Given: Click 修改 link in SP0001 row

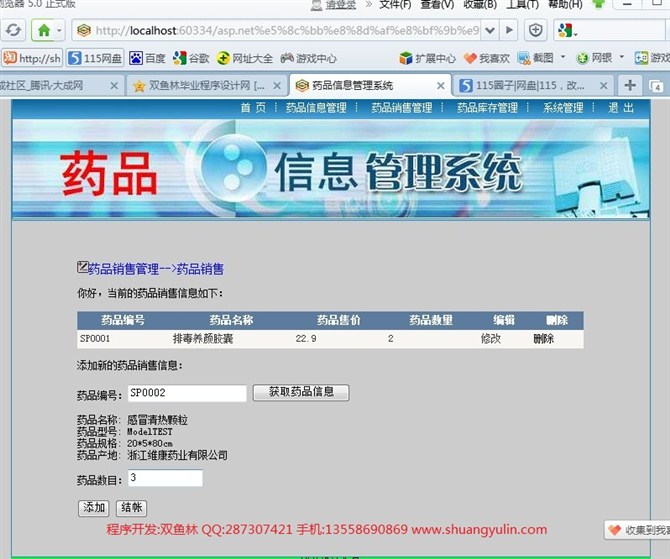Looking at the screenshot, I should coord(491,339).
